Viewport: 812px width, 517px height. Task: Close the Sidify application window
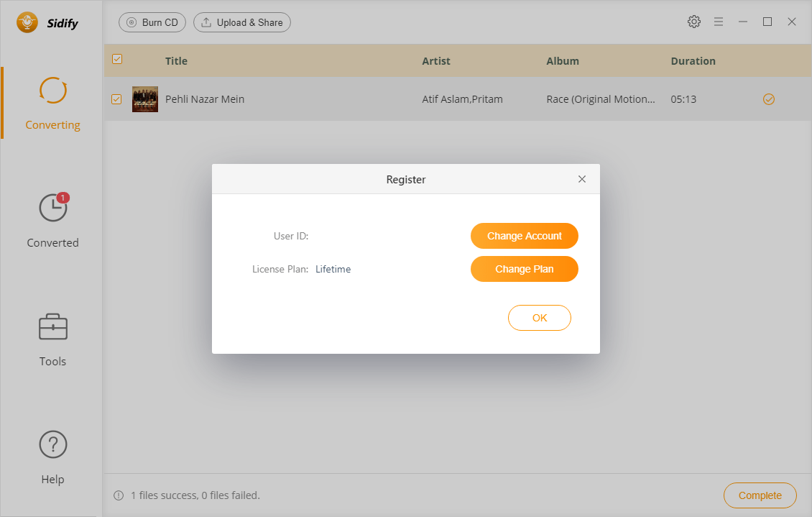(792, 22)
